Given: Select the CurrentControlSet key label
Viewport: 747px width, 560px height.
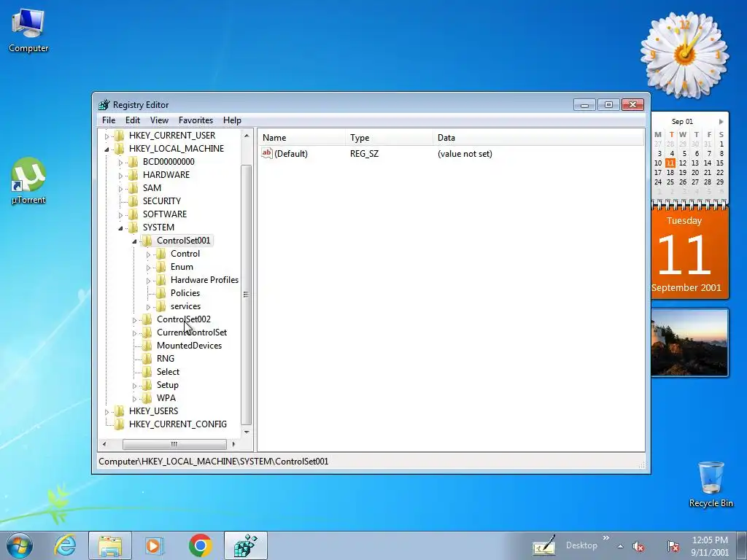Looking at the screenshot, I should [x=192, y=332].
